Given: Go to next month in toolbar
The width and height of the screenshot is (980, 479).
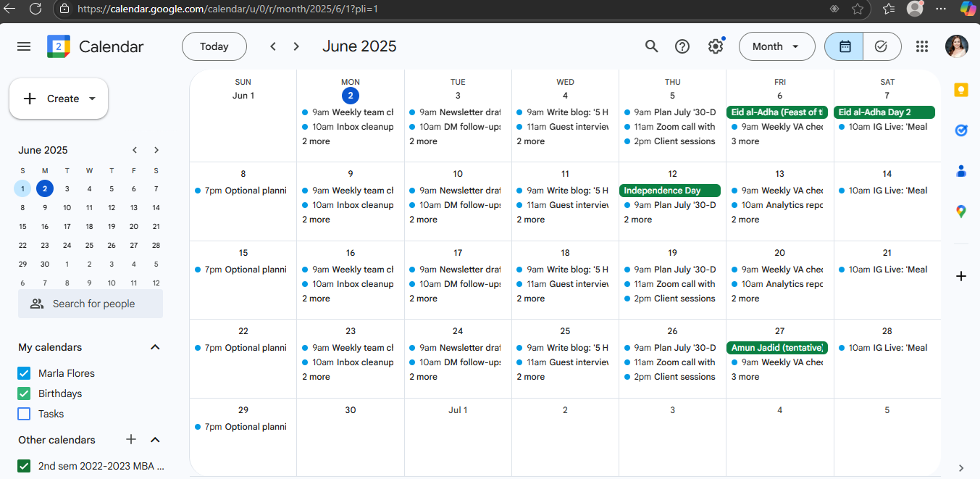Looking at the screenshot, I should coord(296,46).
